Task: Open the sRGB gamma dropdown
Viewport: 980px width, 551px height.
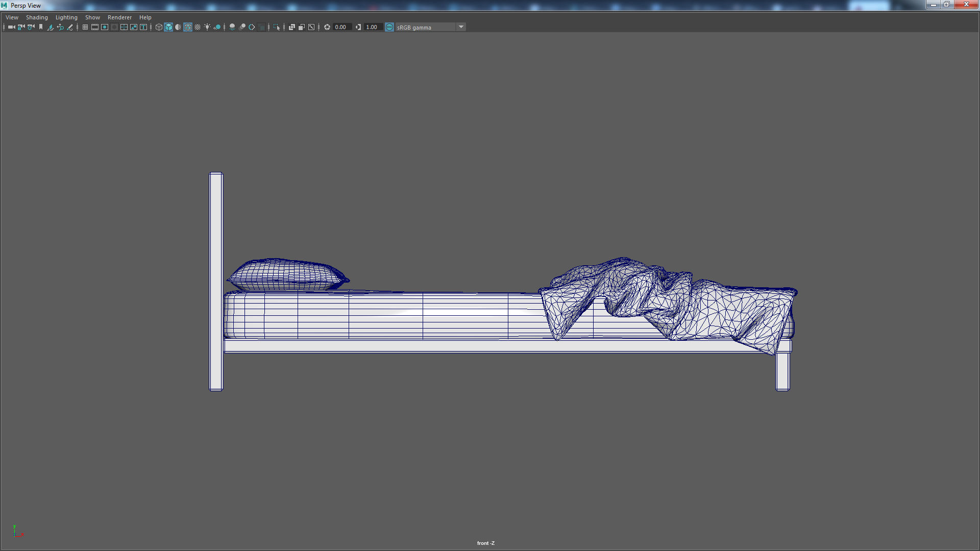Action: (x=461, y=27)
